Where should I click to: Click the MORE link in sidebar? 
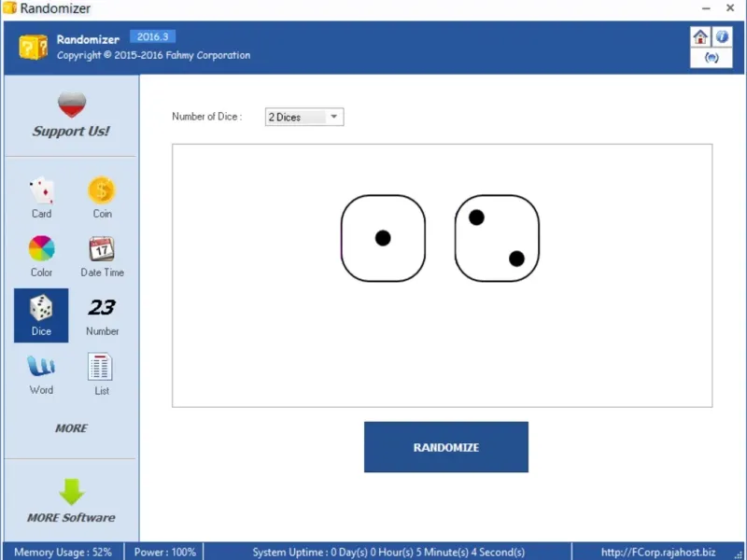coord(72,428)
